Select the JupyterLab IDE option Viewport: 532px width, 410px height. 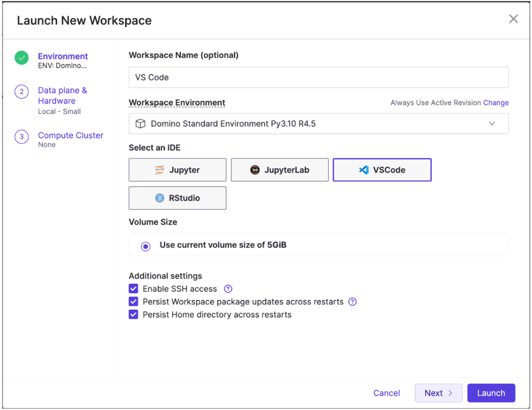[280, 170]
